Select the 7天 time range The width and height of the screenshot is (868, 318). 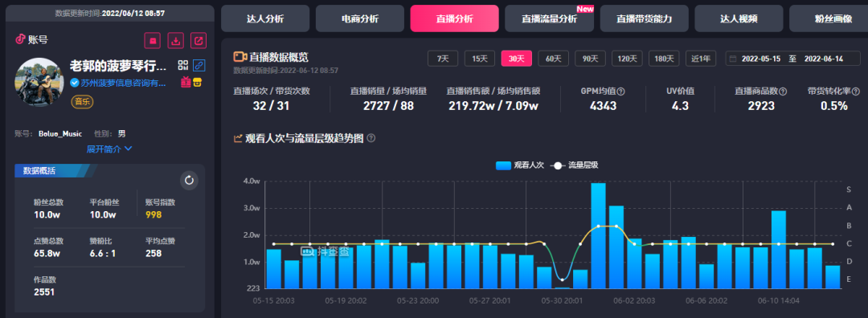443,59
